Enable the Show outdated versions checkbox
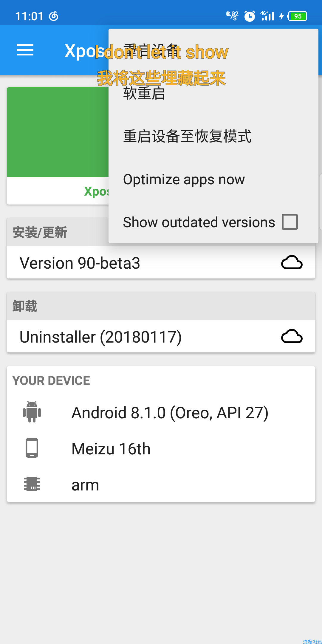This screenshot has width=322, height=644. coord(290,222)
